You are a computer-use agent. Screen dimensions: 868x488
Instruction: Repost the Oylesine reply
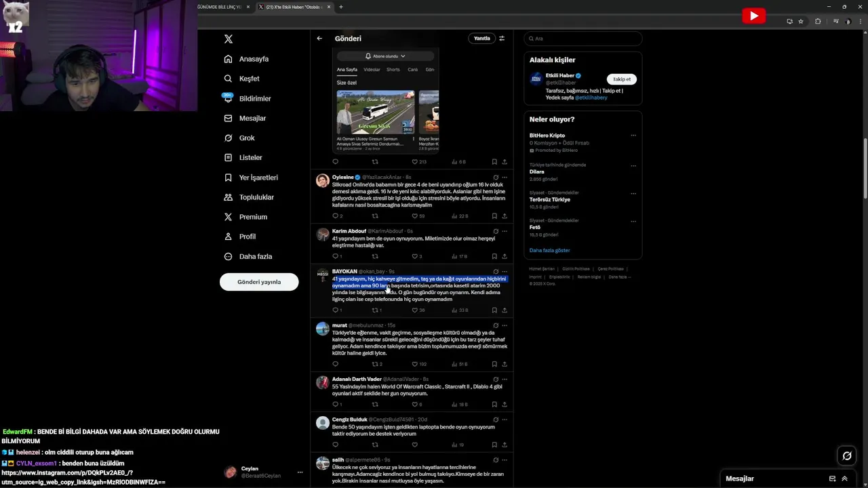375,216
